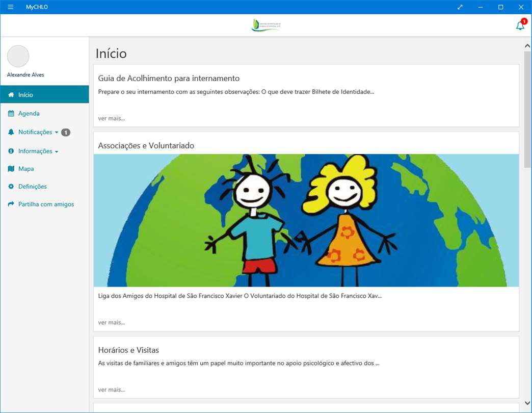Click the text starting 'Prepare o seu internamento'
Viewport: 532px width, 413px height.
(x=236, y=92)
